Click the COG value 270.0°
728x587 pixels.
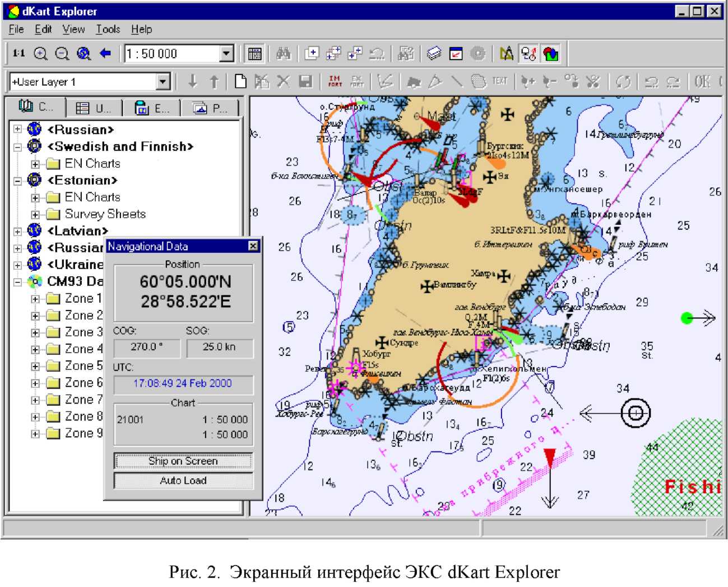pos(147,347)
